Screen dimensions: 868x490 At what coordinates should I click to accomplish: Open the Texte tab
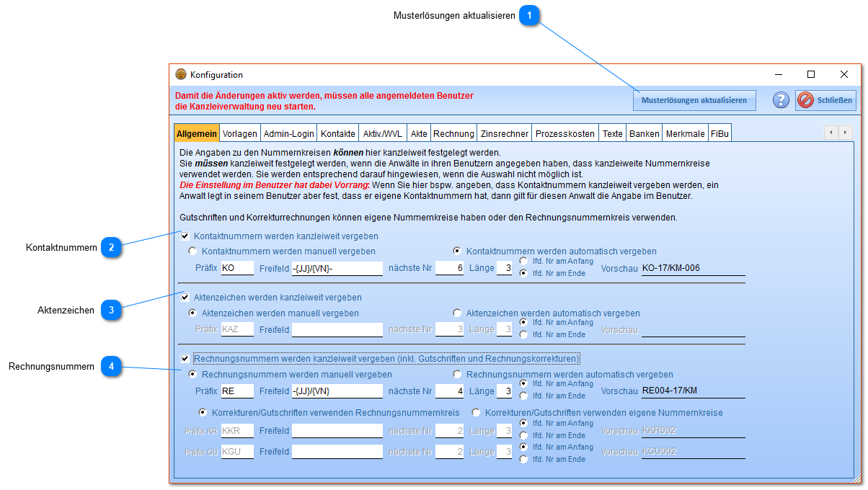point(613,133)
